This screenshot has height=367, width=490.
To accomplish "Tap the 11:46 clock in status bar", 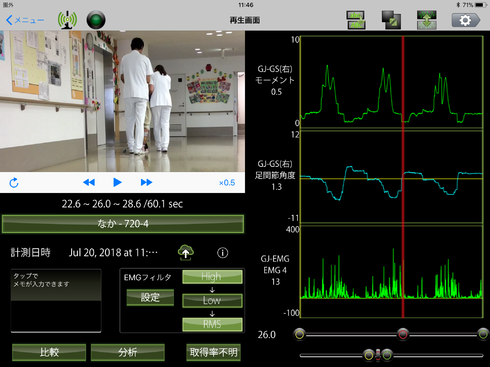I will (246, 5).
